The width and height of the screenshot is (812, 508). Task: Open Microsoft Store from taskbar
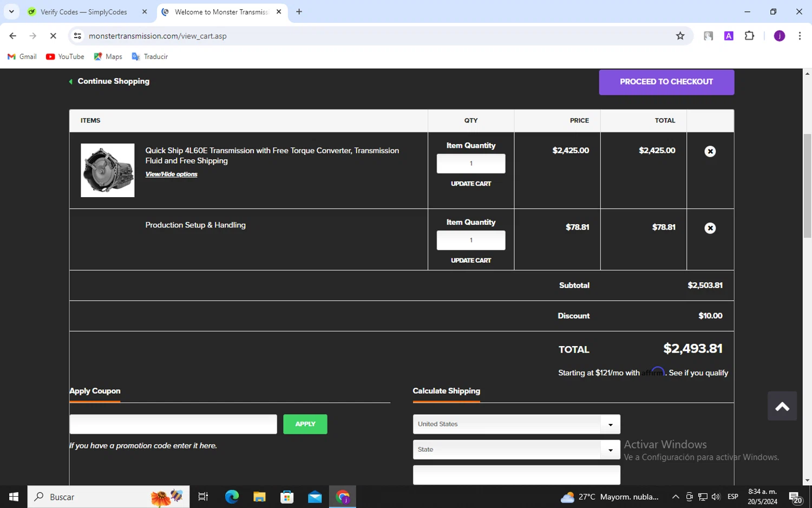click(287, 497)
